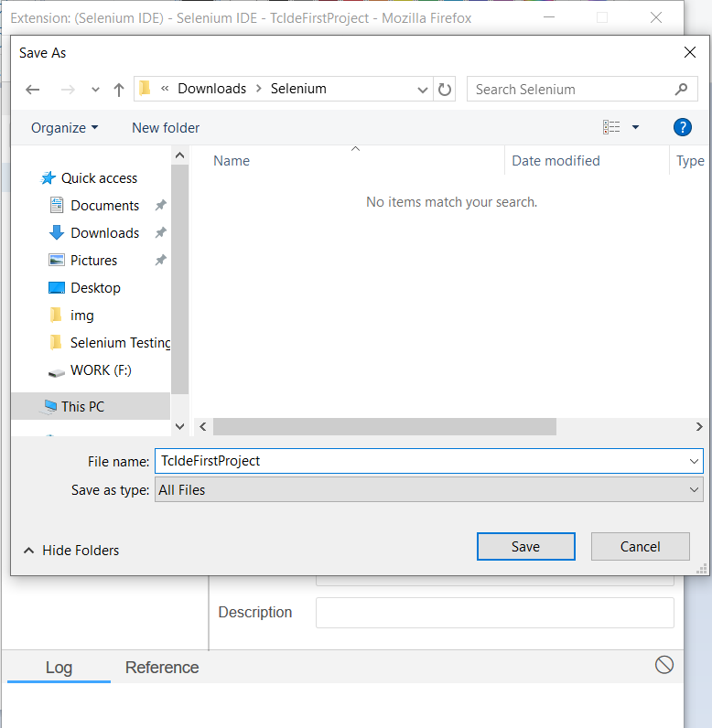The image size is (712, 728).
Task: Close the Save As dialog
Action: click(x=690, y=52)
